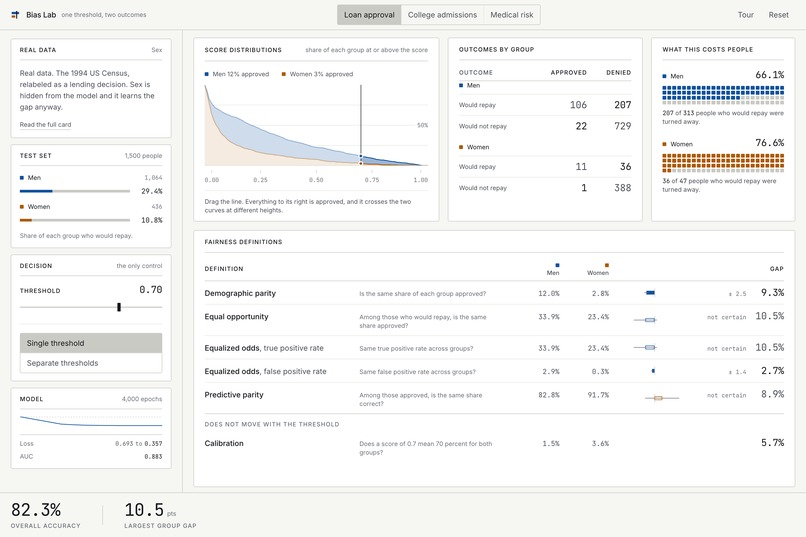This screenshot has width=806, height=537.
Task: Click the Men waffle dot grid
Action: coord(723,95)
